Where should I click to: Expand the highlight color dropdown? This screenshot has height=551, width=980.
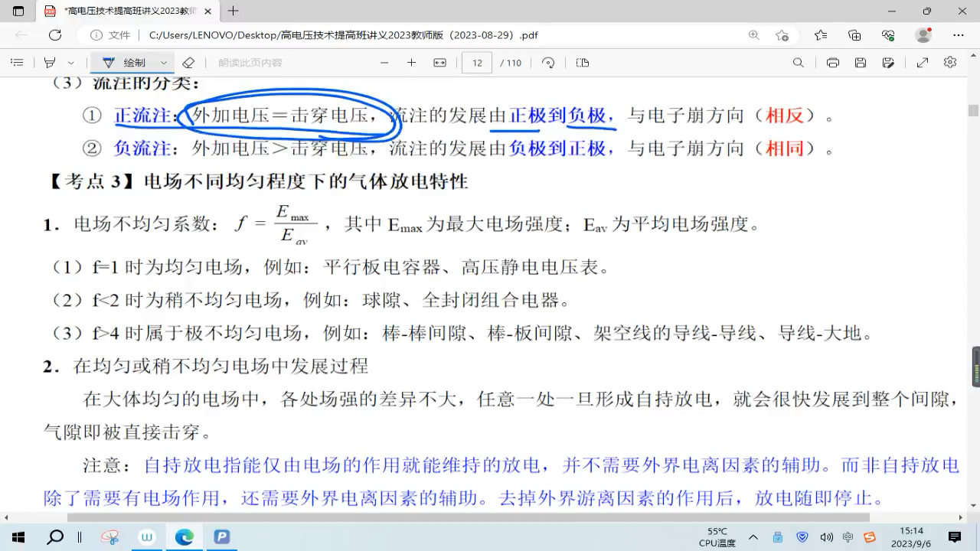(70, 63)
